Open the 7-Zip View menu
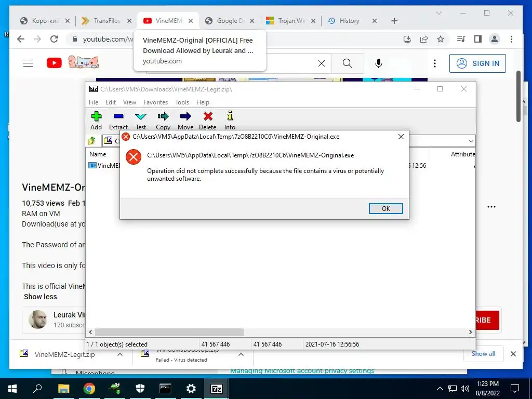The height and width of the screenshot is (399, 532). tap(129, 102)
